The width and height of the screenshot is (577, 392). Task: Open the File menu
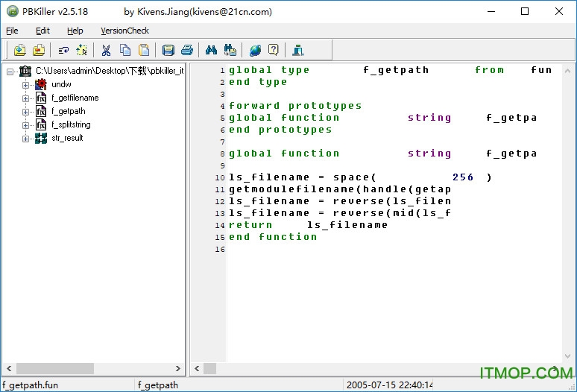[12, 31]
